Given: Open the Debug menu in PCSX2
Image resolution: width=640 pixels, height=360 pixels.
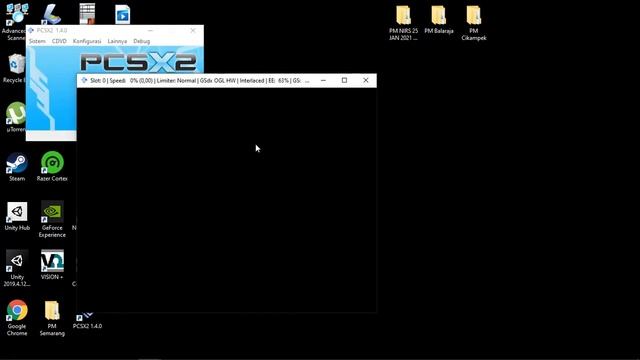Looking at the screenshot, I should (x=142, y=41).
